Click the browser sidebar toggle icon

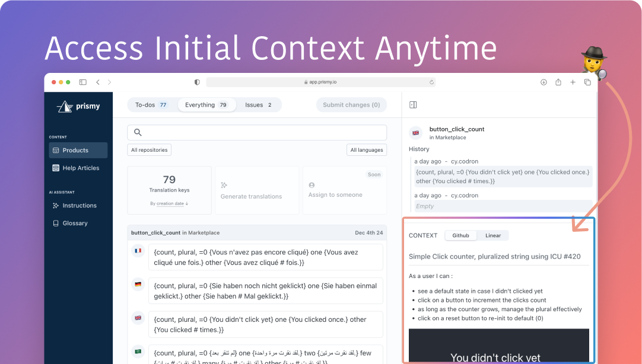[x=83, y=82]
